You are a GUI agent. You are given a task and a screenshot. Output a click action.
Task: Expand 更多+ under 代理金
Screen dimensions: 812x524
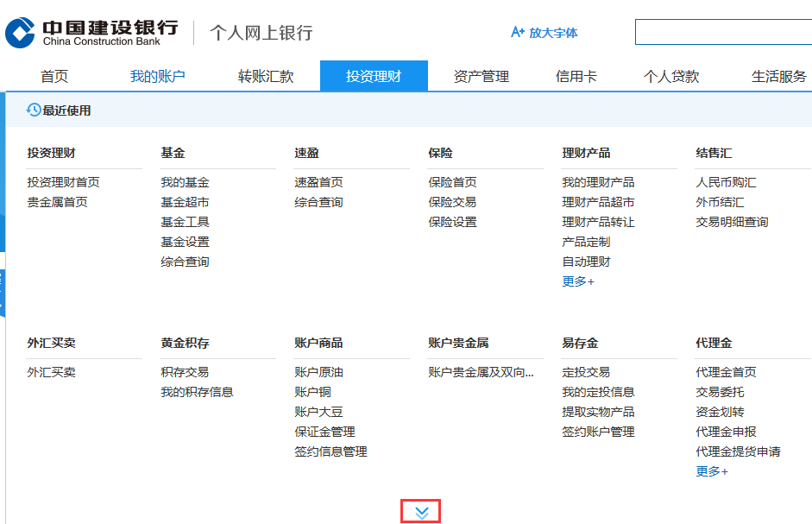712,471
